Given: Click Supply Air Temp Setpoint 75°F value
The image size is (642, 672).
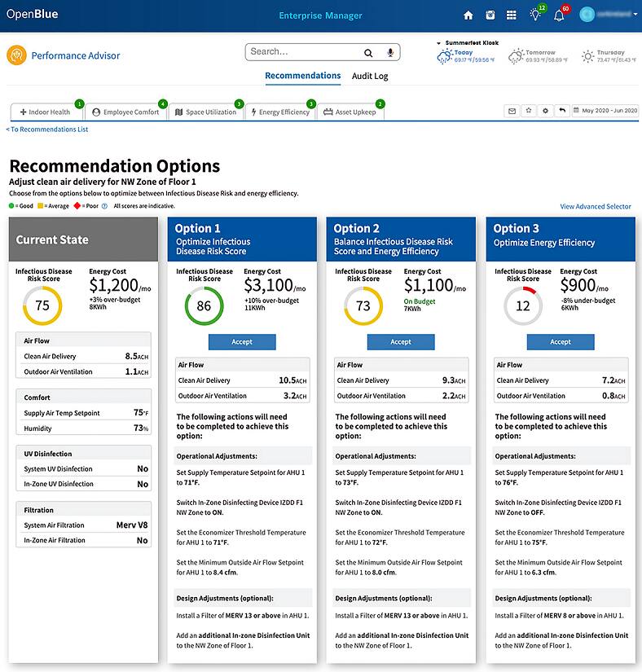Looking at the screenshot, I should tap(141, 413).
